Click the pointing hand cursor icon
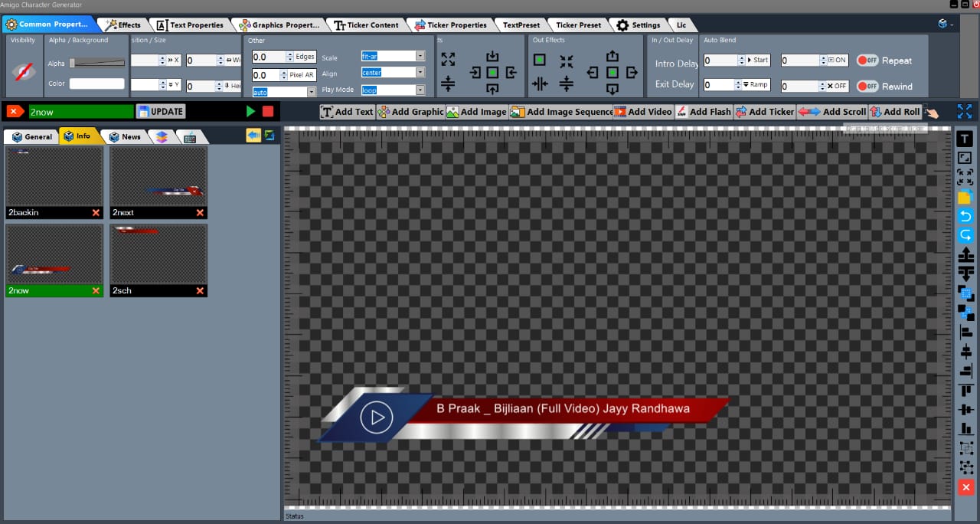 coord(932,112)
